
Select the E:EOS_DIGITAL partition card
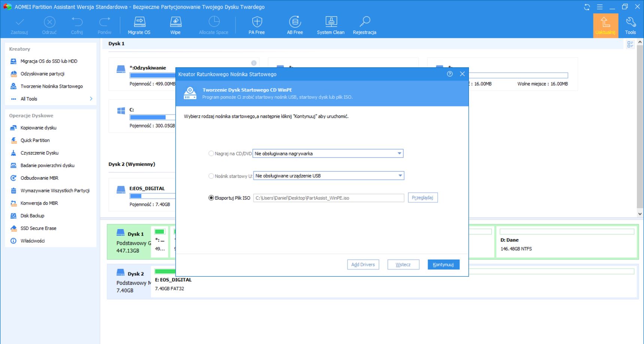tap(142, 195)
